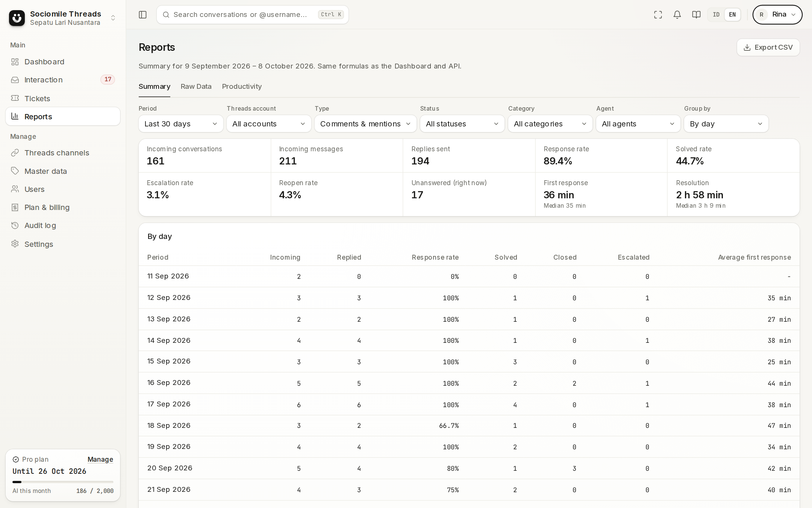Open the notifications bell
This screenshot has height=508, width=812.
(x=677, y=15)
